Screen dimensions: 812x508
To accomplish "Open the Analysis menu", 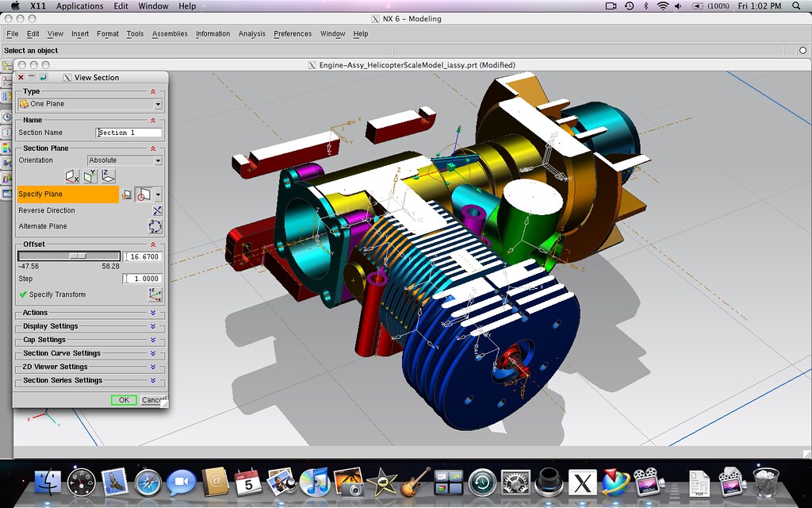I will (251, 33).
